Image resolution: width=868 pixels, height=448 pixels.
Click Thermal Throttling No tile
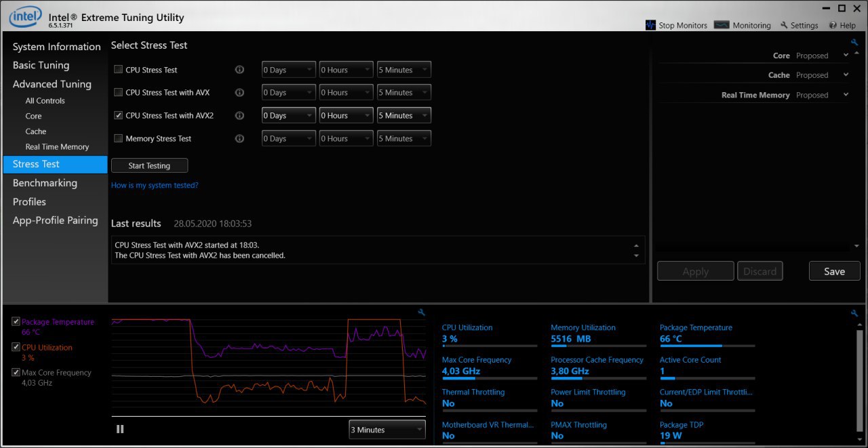pos(489,399)
